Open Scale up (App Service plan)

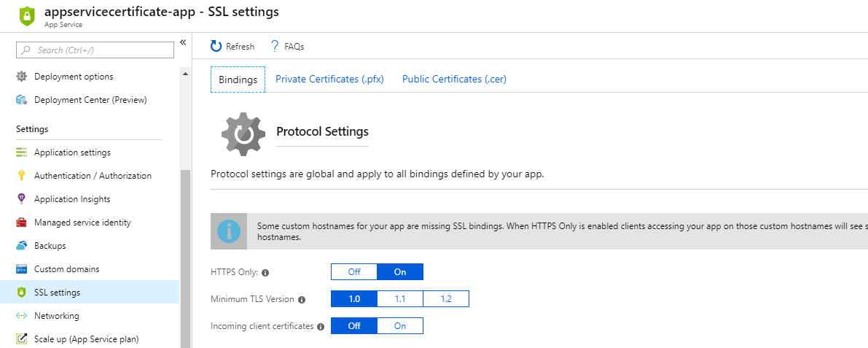86,339
